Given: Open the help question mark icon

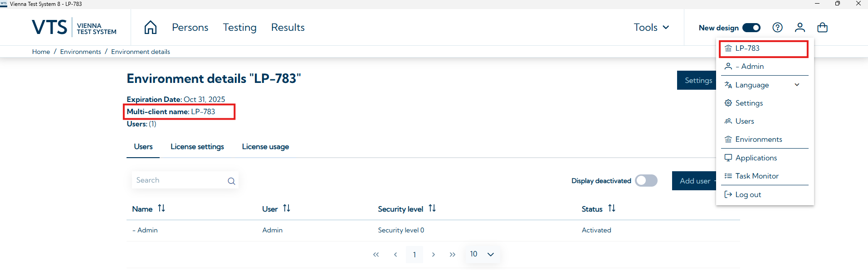Looking at the screenshot, I should pyautogui.click(x=777, y=28).
